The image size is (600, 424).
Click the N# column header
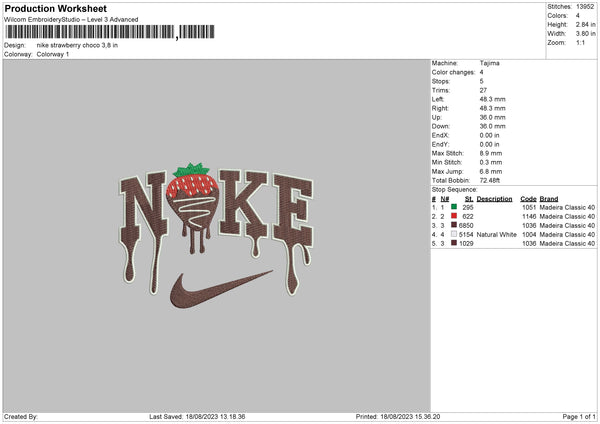point(445,199)
